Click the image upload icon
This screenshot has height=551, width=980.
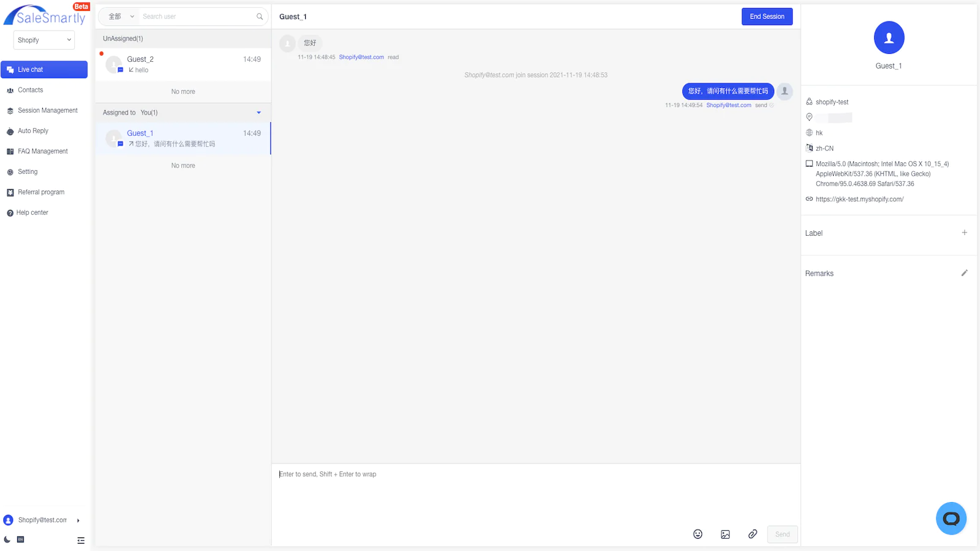click(x=725, y=534)
